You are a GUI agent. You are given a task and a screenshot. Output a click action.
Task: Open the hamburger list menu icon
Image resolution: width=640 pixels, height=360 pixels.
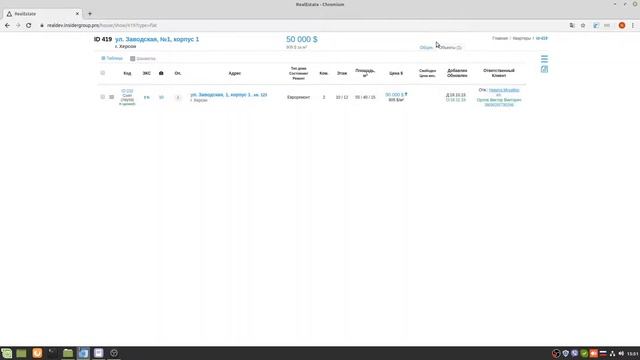(x=544, y=59)
